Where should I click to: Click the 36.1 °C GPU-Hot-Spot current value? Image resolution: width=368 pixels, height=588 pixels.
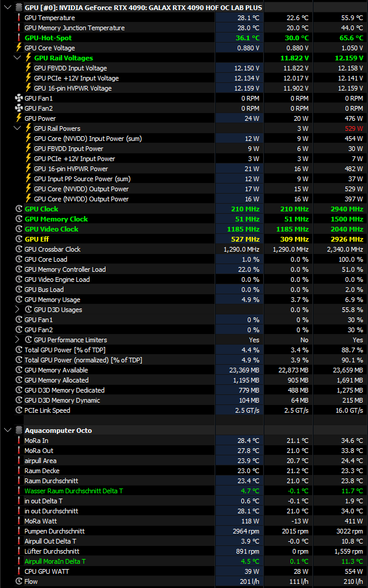(247, 38)
